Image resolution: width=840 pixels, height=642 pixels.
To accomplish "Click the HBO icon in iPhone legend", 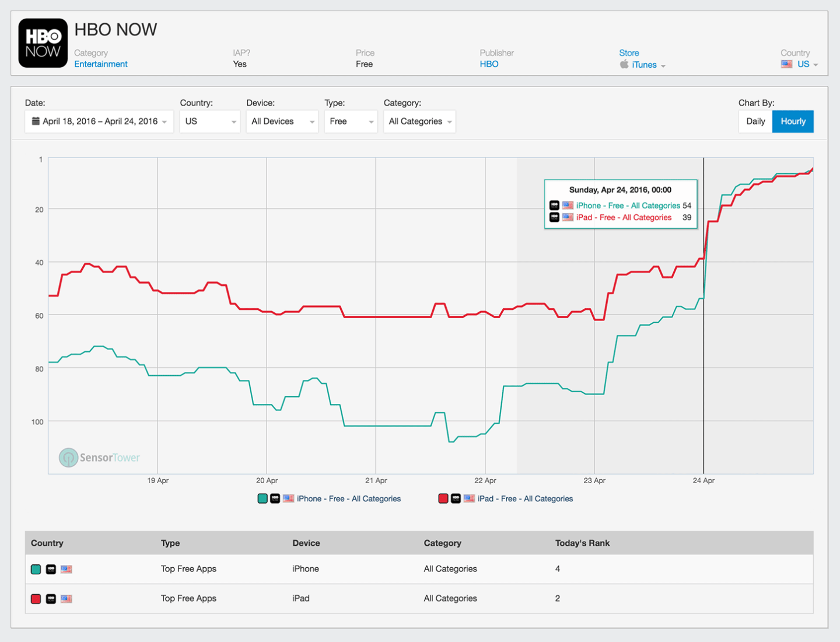I will tap(275, 498).
